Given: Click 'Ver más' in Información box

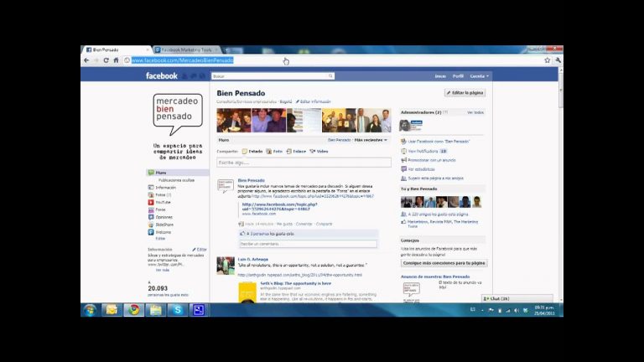Looking at the screenshot, I should (x=163, y=270).
